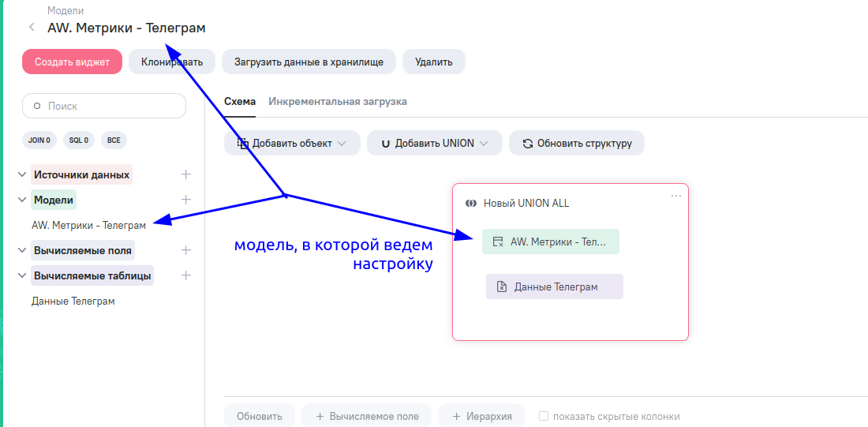Click the UNION icon in the card header
This screenshot has width=868, height=427.
470,204
